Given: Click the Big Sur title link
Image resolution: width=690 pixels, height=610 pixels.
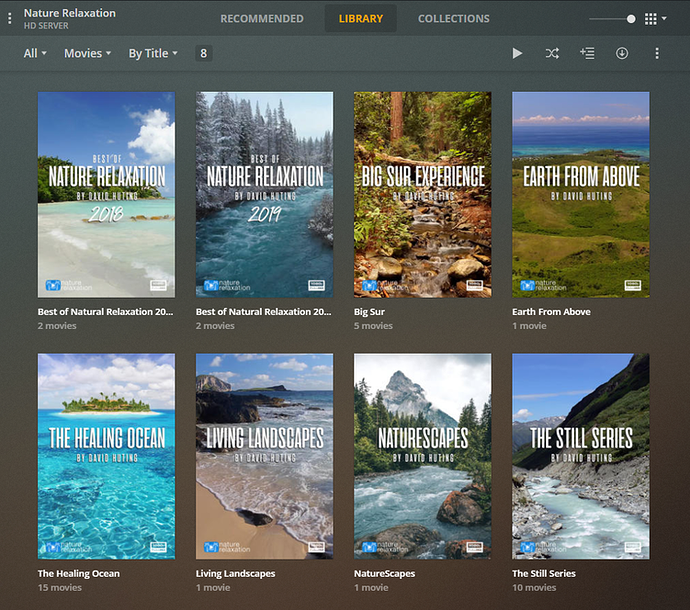Looking at the screenshot, I should (369, 312).
